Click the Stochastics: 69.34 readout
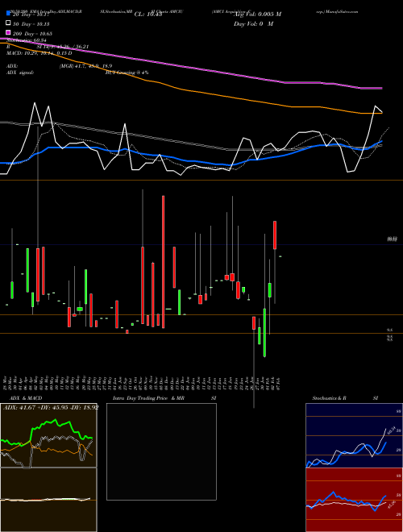 [x=26, y=40]
